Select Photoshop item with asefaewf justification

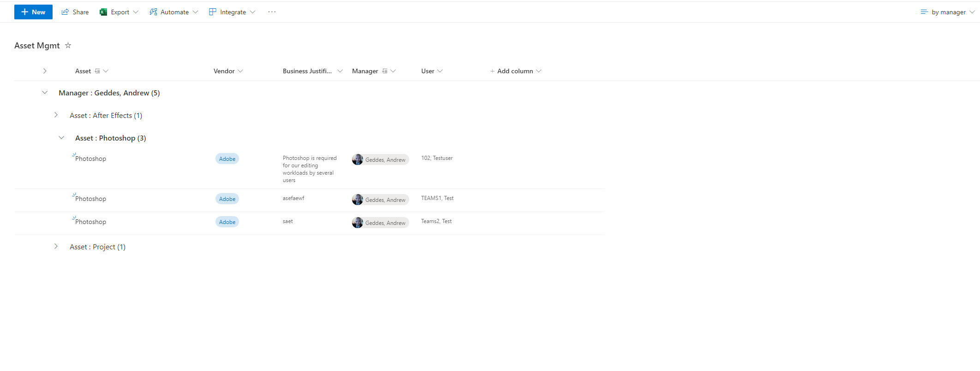point(90,199)
